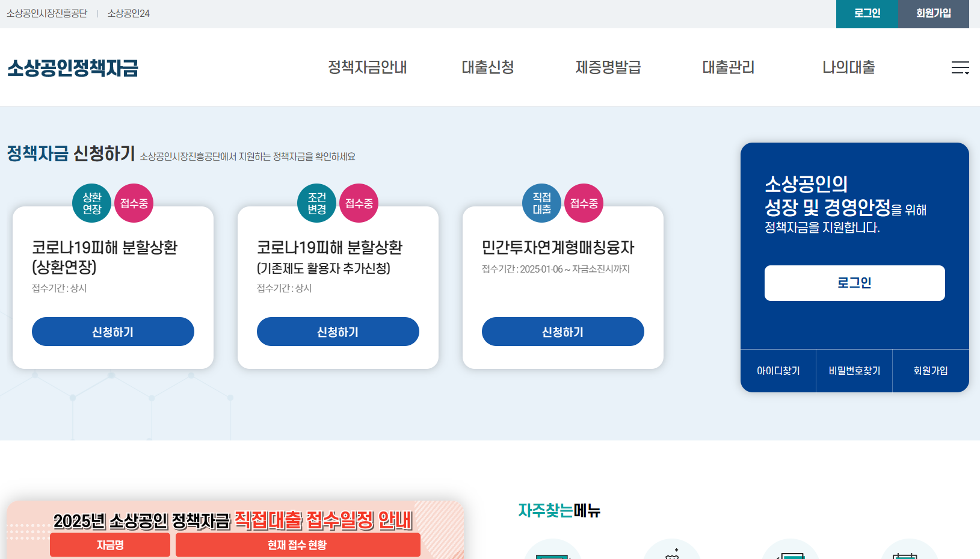Open the 나의대출 menu
This screenshot has height=559, width=980.
[x=849, y=67]
